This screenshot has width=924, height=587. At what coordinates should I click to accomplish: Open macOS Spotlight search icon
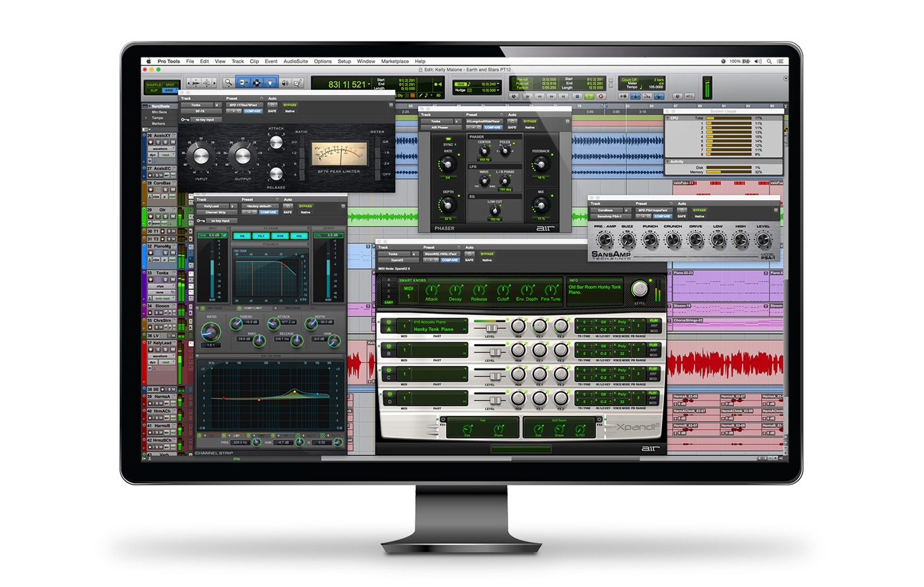(769, 61)
